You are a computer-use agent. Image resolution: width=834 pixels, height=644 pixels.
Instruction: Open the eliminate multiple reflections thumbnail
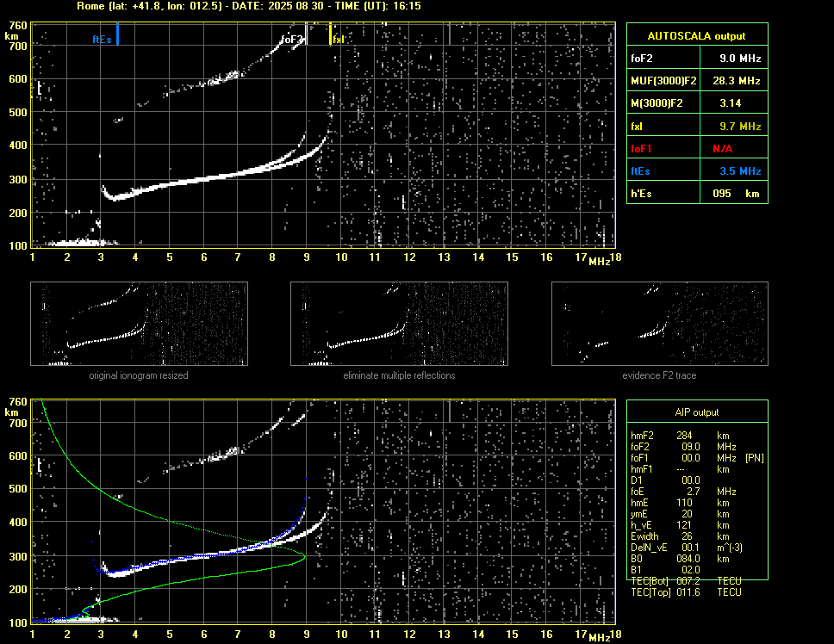click(x=399, y=324)
